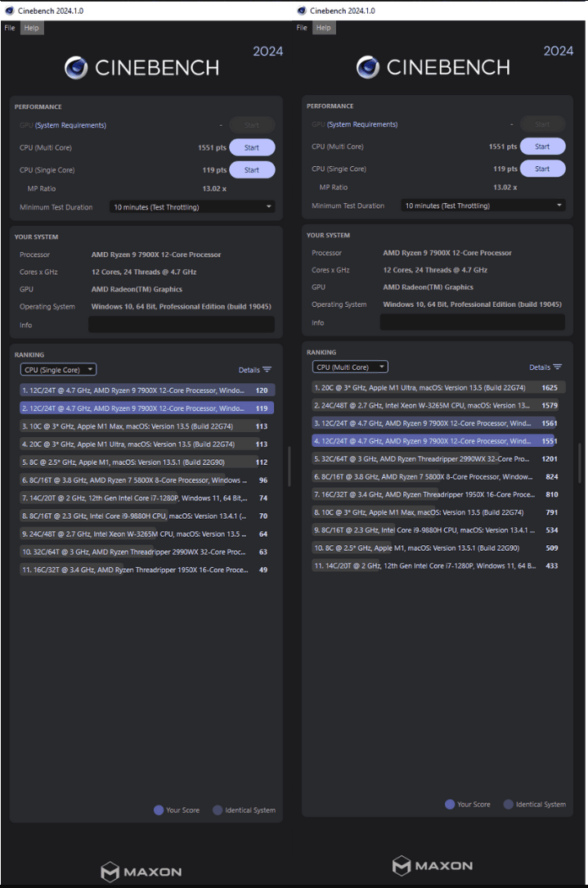This screenshot has width=588, height=888.
Task: Select multi core rank 8 Apple M1 Max row
Action: tap(438, 512)
